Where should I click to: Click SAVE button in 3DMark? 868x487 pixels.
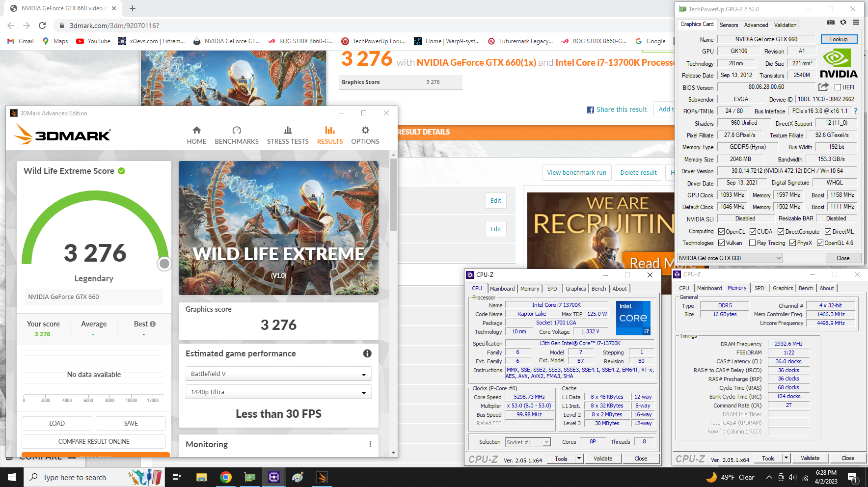point(131,423)
